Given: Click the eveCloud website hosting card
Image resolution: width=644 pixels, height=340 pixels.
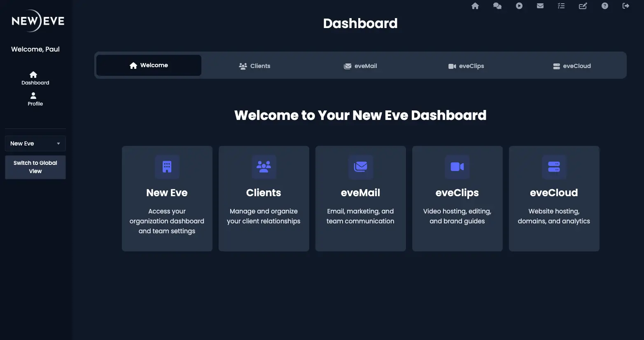Looking at the screenshot, I should [x=554, y=198].
